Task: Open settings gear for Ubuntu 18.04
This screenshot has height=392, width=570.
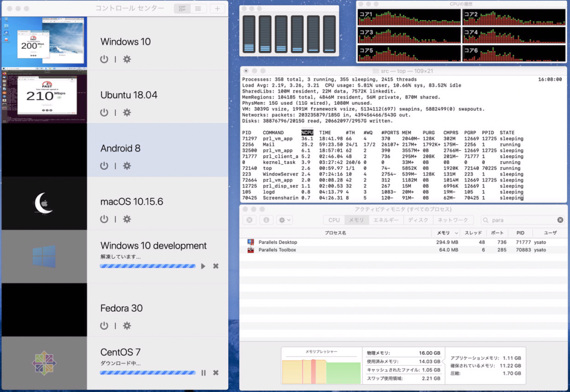Action: tap(127, 112)
